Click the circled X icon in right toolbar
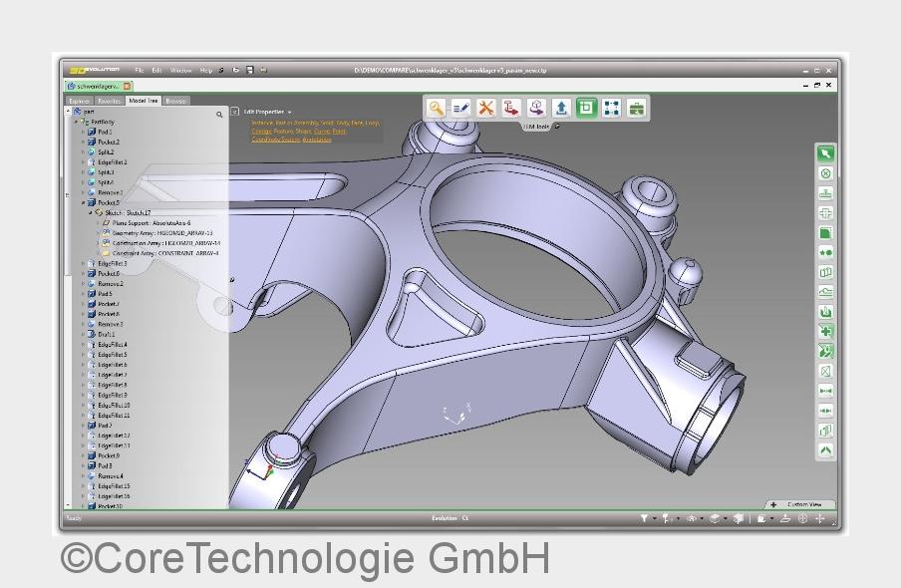 pos(825,173)
